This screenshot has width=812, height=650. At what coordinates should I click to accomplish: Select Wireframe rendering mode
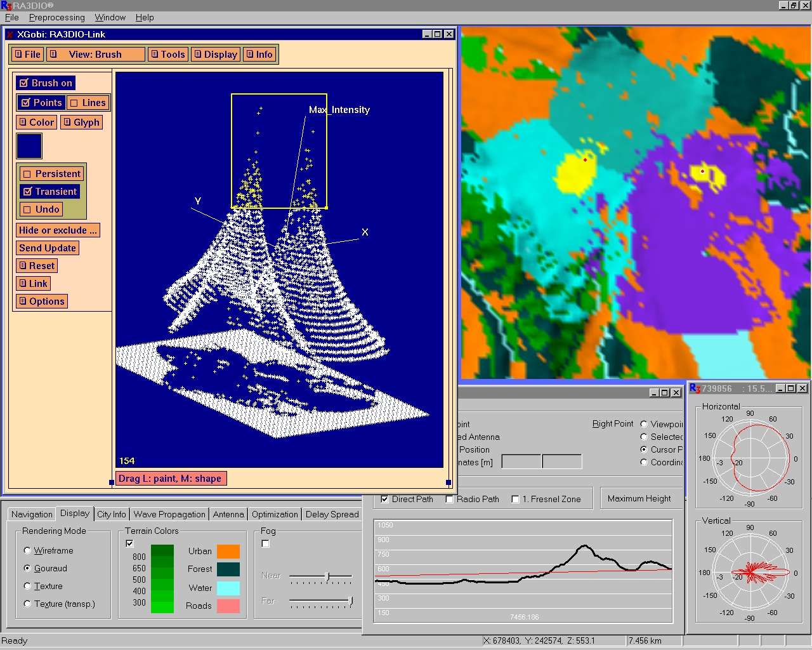pos(27,550)
